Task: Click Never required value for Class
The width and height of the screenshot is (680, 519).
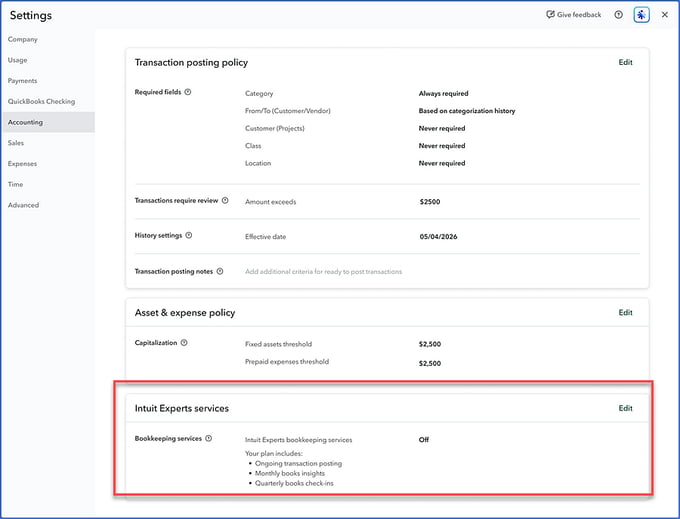Action: click(x=441, y=146)
